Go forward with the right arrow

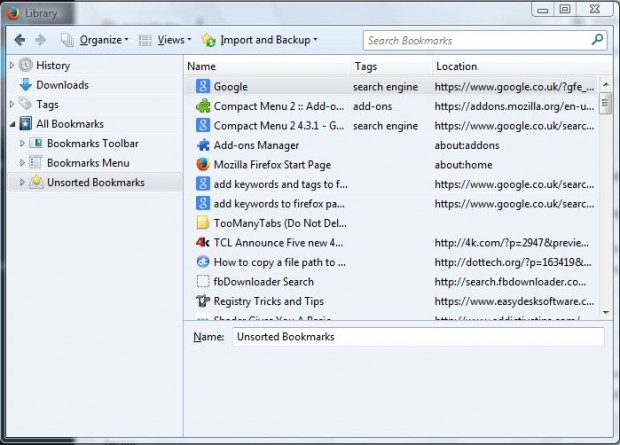point(40,40)
